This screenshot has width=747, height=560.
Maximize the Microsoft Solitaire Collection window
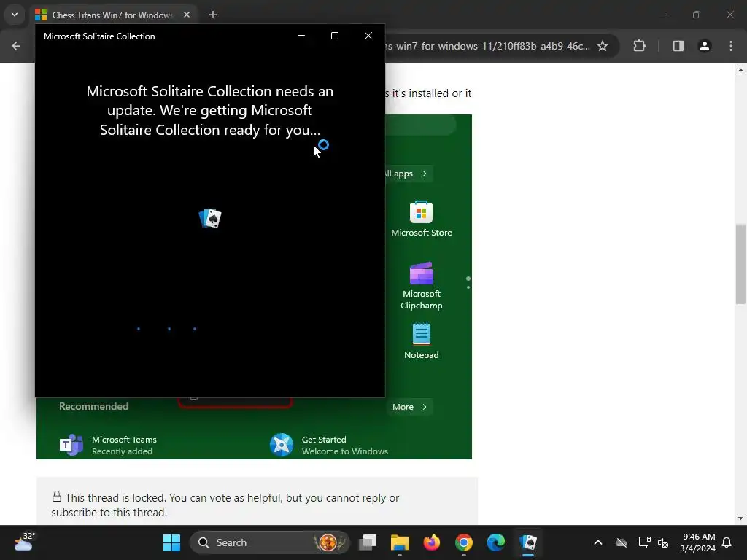[335, 36]
